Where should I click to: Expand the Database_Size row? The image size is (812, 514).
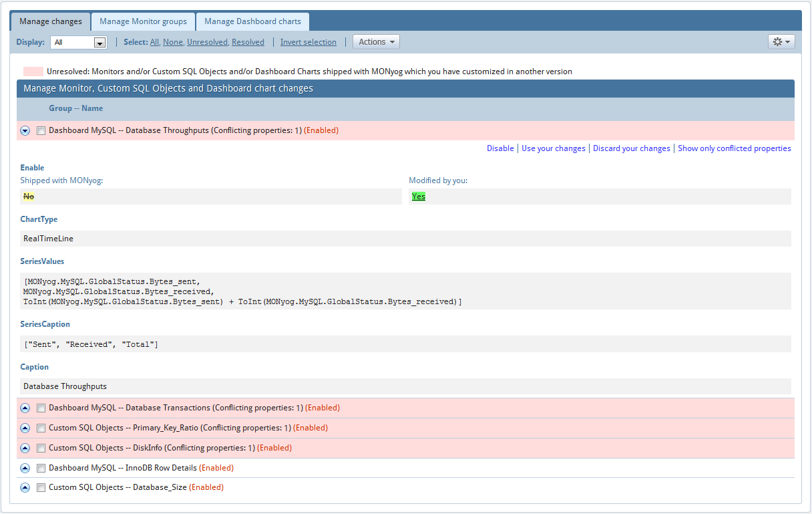click(x=25, y=488)
